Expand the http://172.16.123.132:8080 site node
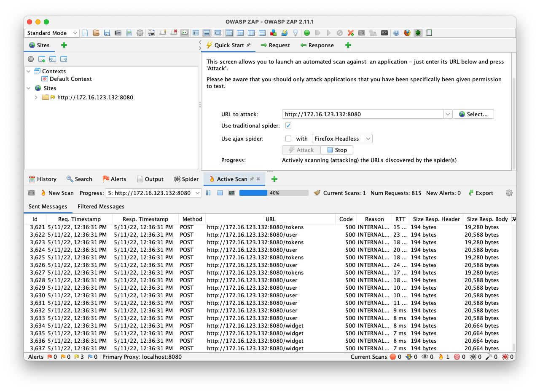 [36, 97]
